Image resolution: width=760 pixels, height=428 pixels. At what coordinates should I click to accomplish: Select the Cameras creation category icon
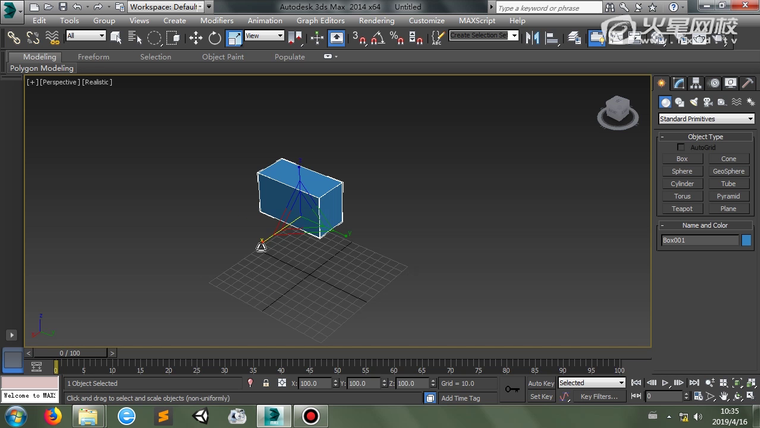tap(707, 102)
